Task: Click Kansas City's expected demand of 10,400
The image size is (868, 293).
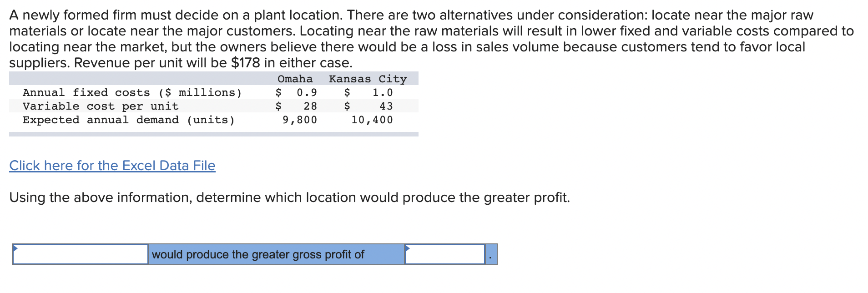Action: [x=372, y=120]
